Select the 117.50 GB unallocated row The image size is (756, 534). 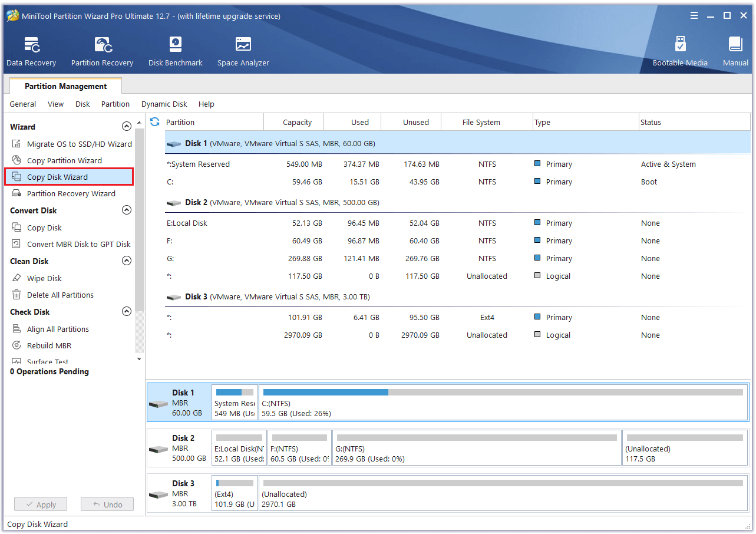[457, 276]
